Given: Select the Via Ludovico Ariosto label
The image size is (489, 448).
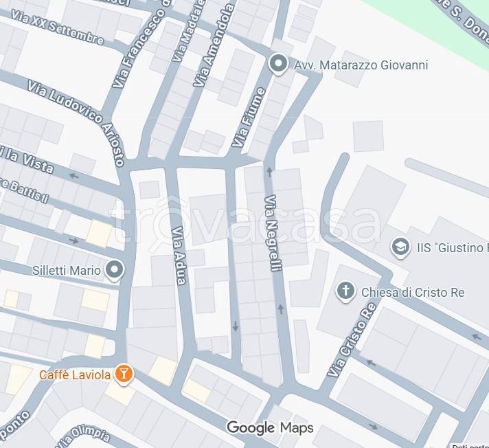Looking at the screenshot, I should point(77,122).
